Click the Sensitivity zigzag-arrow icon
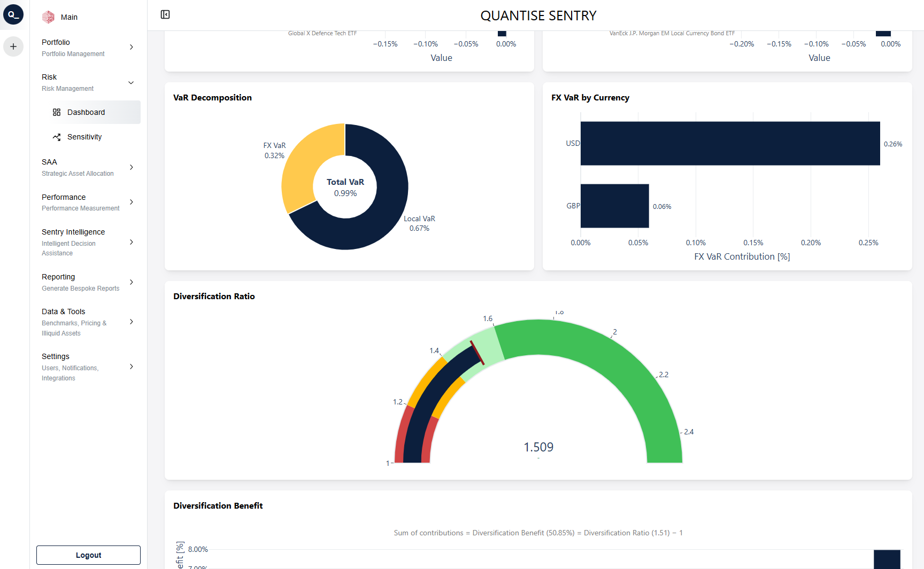 (x=57, y=137)
